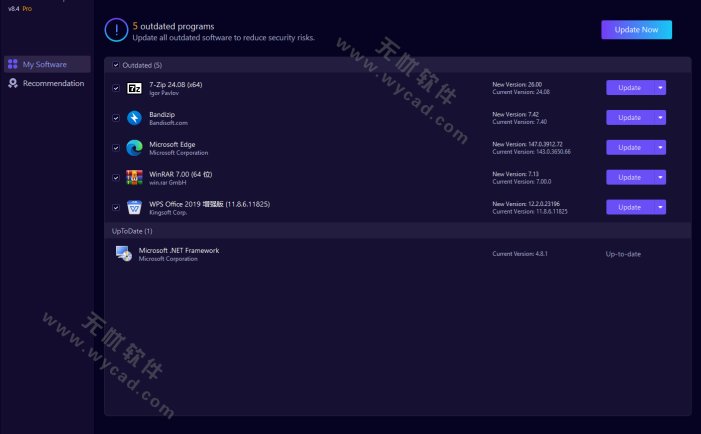The height and width of the screenshot is (434, 701).
Task: Update 7-Zip to version 26.00
Action: tap(630, 88)
